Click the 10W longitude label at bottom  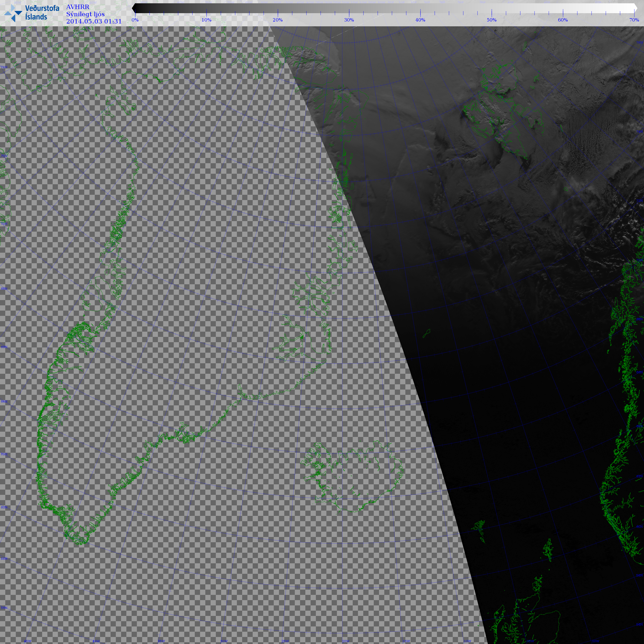(467, 641)
